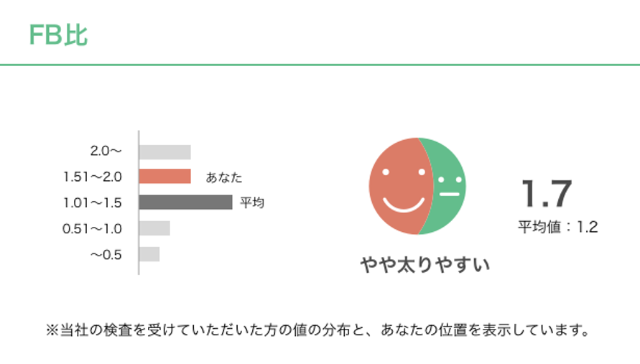
Task: Click the 2.0~ axis label
Action: [106, 151]
